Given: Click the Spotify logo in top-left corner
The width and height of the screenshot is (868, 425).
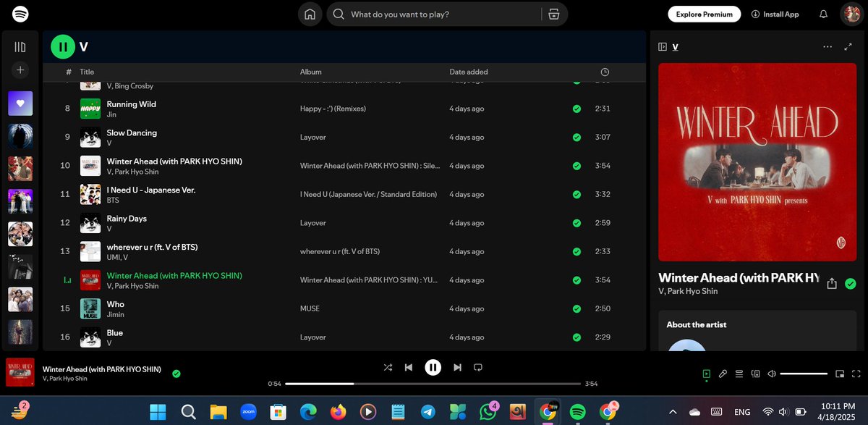Looking at the screenshot, I should (x=20, y=14).
